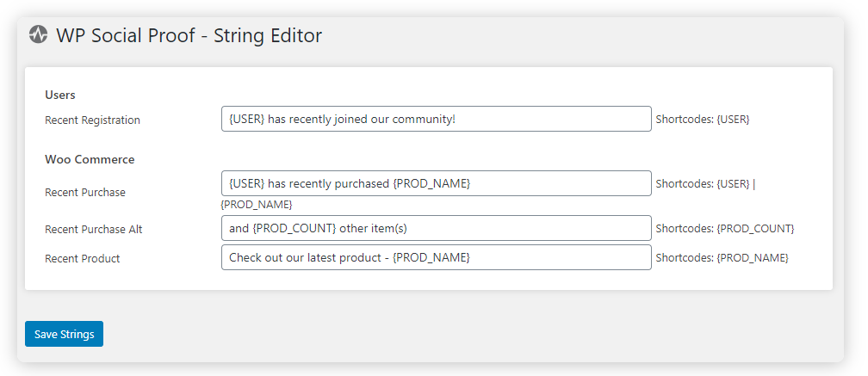Click the Save Strings button
868x376 pixels.
[x=65, y=334]
